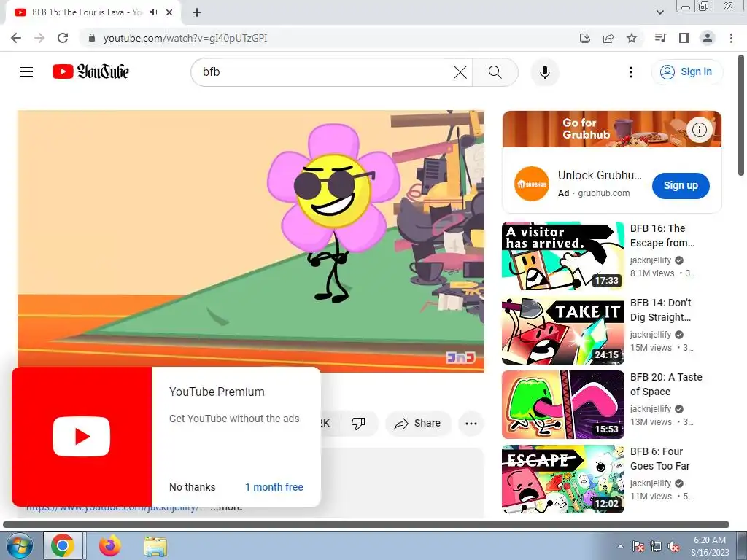Dislike the video with thumbs-down icon
Screen dimensions: 747x560
(x=357, y=423)
